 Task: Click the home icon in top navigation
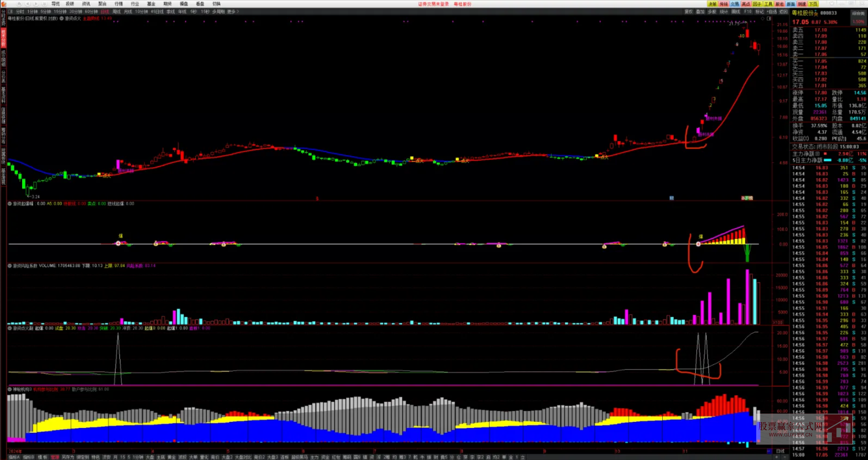[x=19, y=4]
